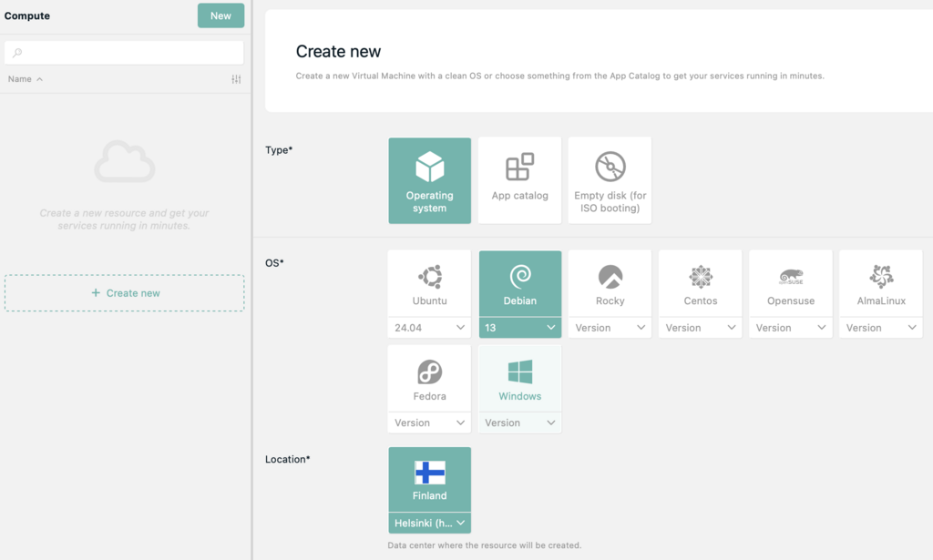Expand the Rocky Version dropdown
The width and height of the screenshot is (933, 560).
click(610, 328)
